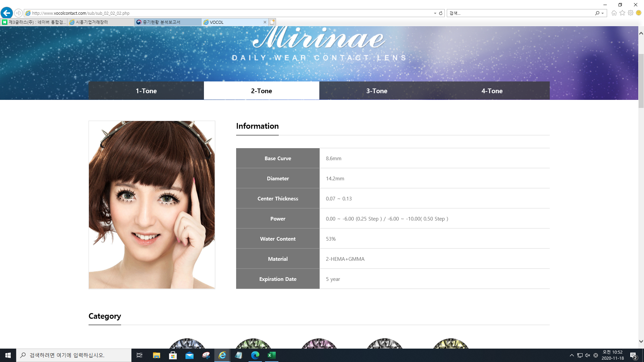Screen dimensions: 644x362
Task: Click the 14.2mm value
Action: coord(335,179)
